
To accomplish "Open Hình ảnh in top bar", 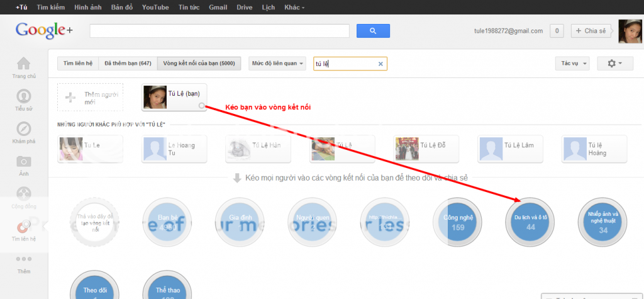I will 88,8.
